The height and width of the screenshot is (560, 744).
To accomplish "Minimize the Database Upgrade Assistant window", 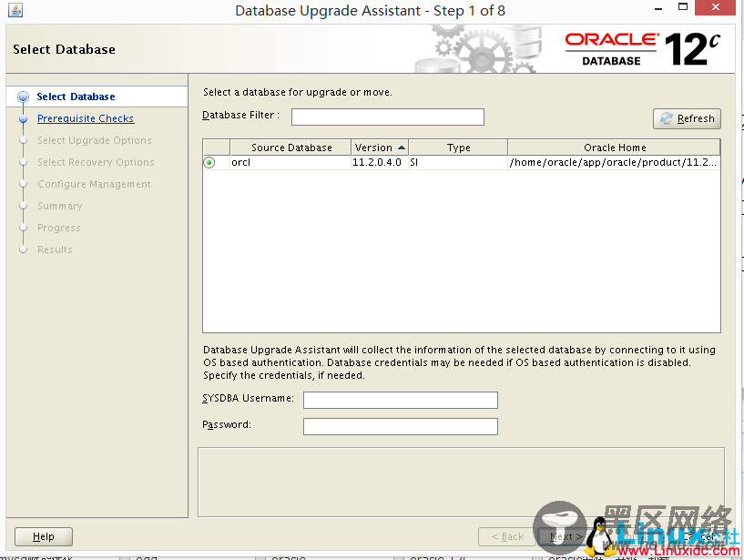I will 658,8.
